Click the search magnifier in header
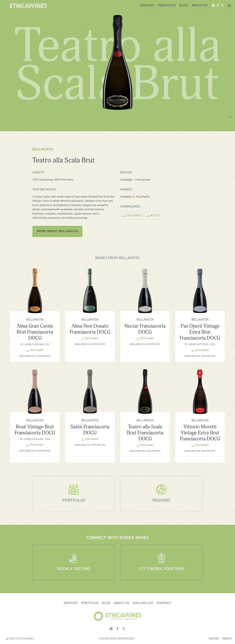The width and height of the screenshot is (235, 644). point(222,5)
